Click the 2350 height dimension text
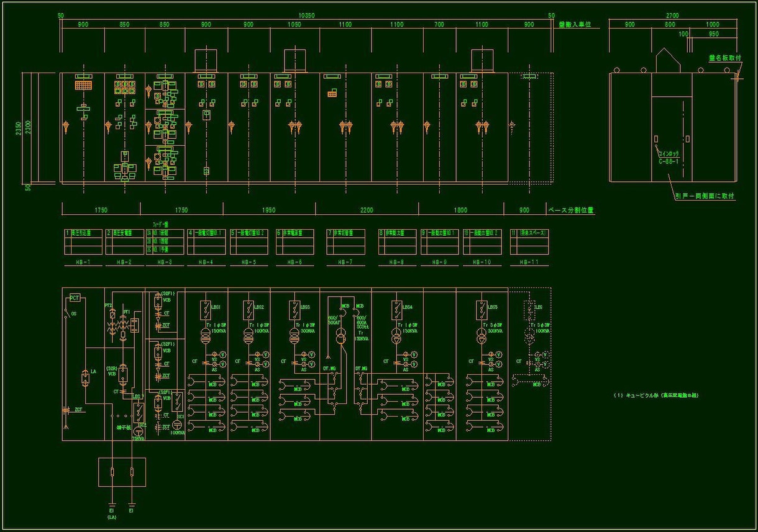Image resolution: width=758 pixels, height=532 pixels. tap(19, 128)
